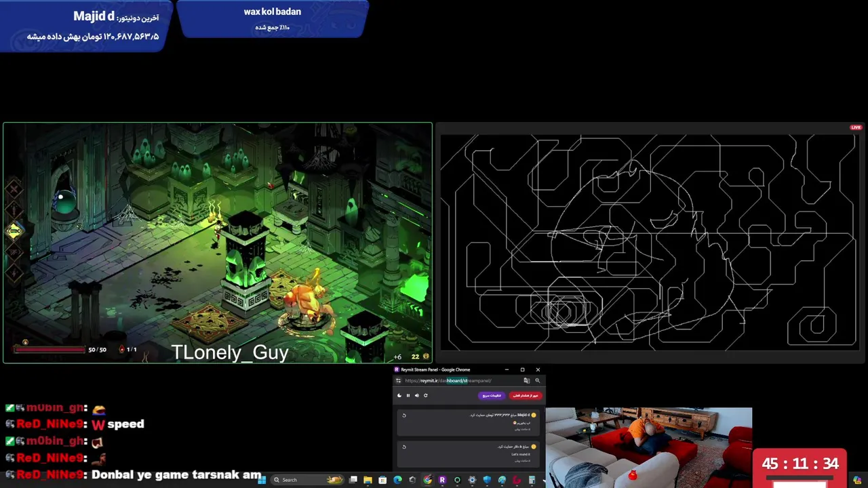Mute sound with speaker icon in Reymit panel
The width and height of the screenshot is (868, 488).
[x=416, y=395]
